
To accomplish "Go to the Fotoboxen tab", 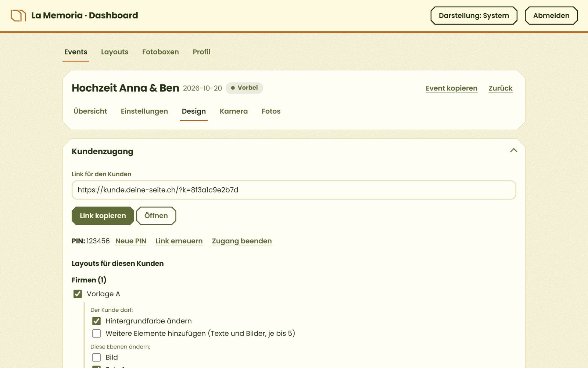I will tap(161, 52).
